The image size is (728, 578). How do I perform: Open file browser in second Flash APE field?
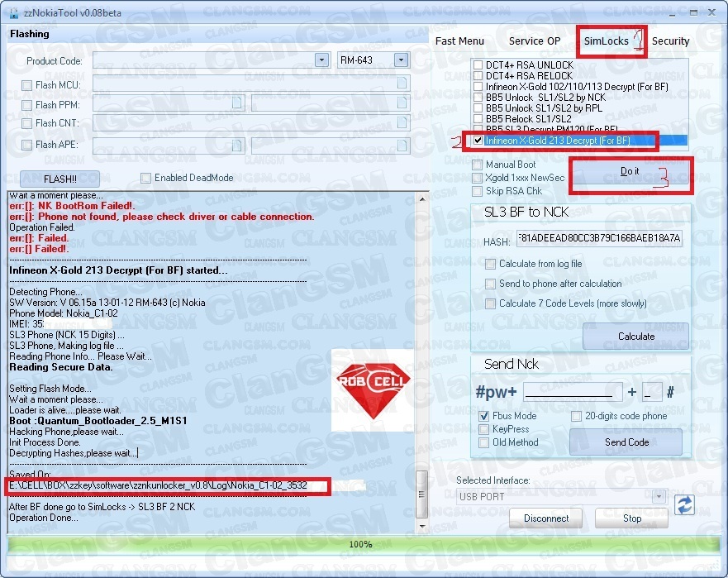click(402, 146)
